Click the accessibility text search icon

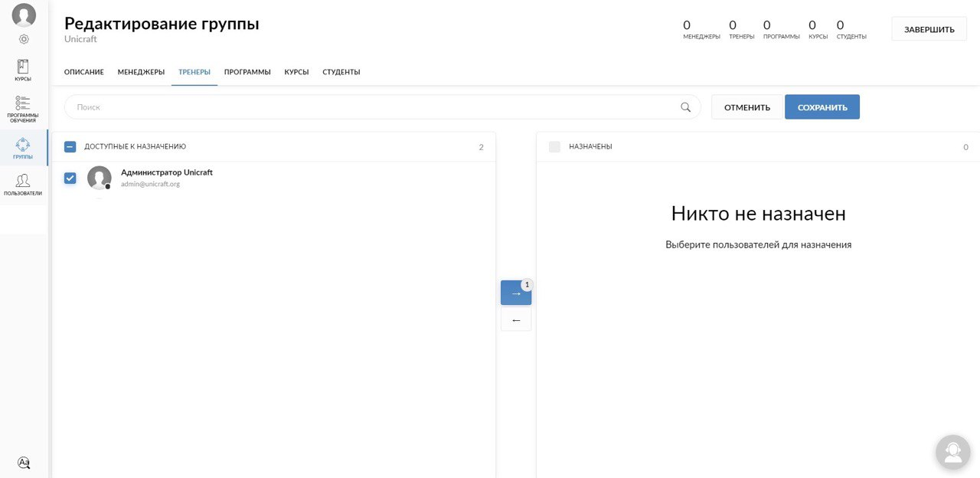(x=24, y=463)
